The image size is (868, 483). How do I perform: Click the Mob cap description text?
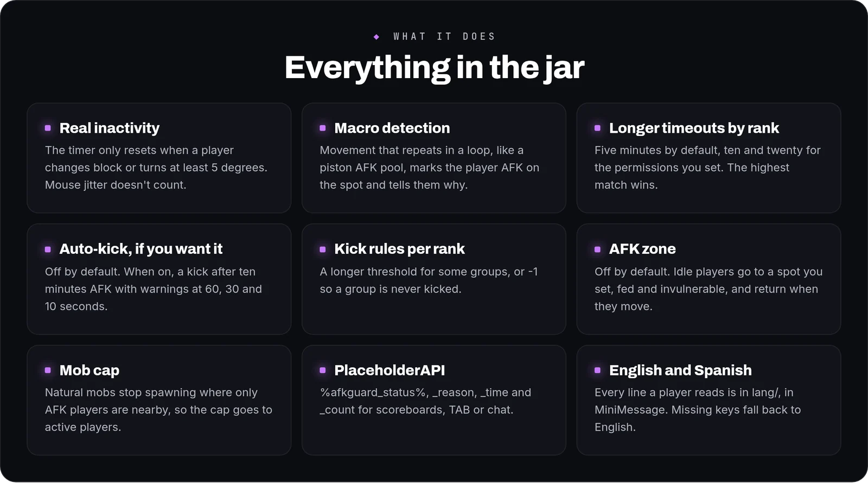[158, 410]
